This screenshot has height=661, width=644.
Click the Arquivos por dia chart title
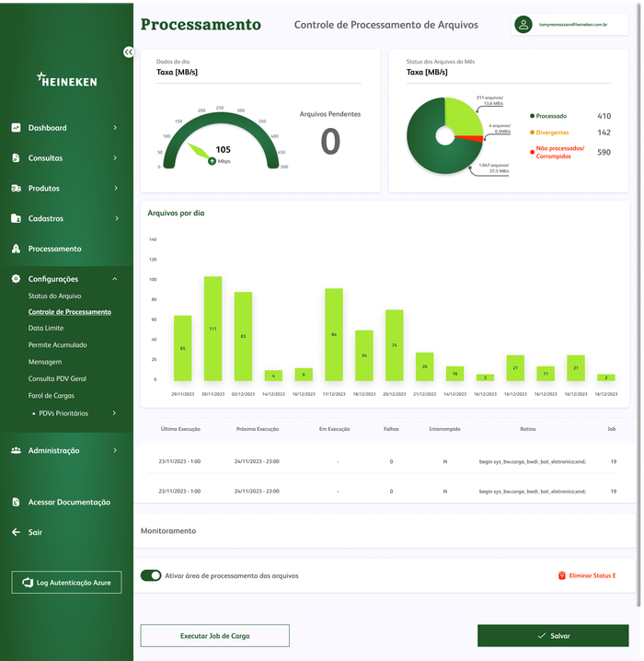tap(176, 213)
